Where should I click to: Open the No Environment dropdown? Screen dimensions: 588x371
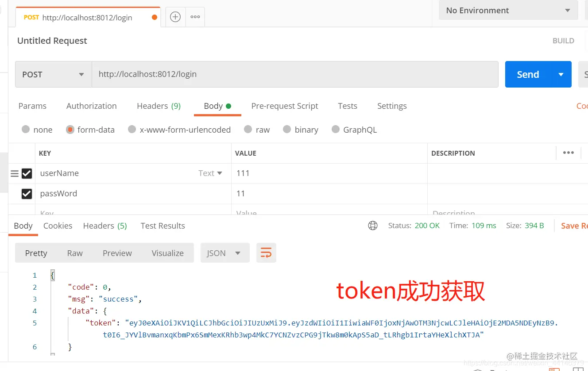point(508,10)
